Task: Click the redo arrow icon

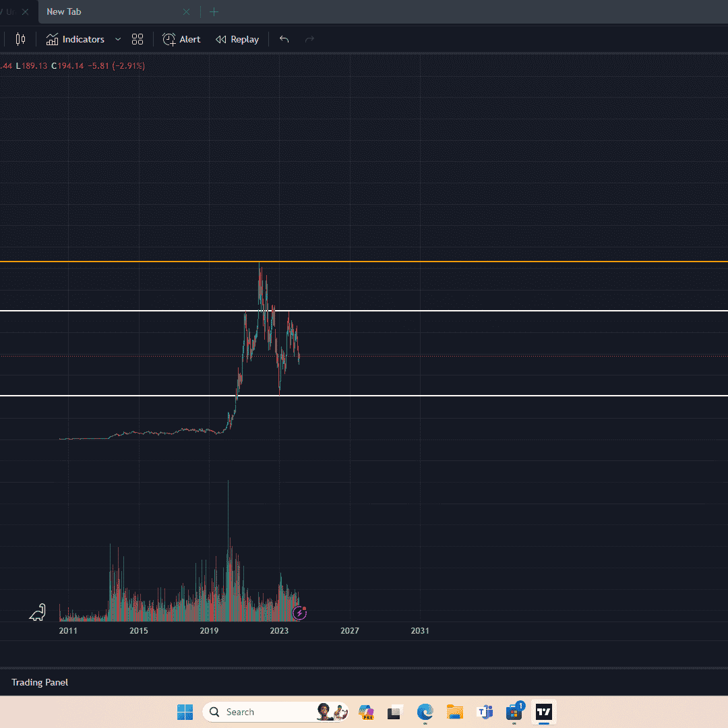Action: [309, 40]
